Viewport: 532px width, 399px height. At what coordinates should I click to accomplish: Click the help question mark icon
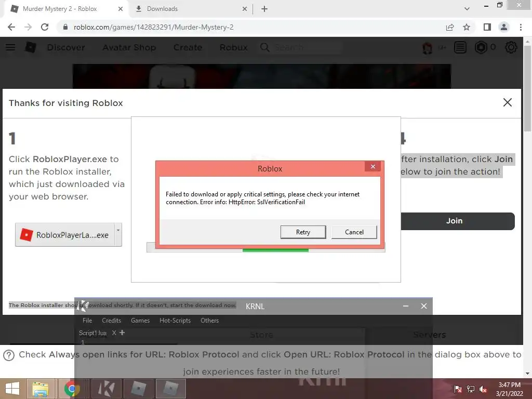coord(9,355)
